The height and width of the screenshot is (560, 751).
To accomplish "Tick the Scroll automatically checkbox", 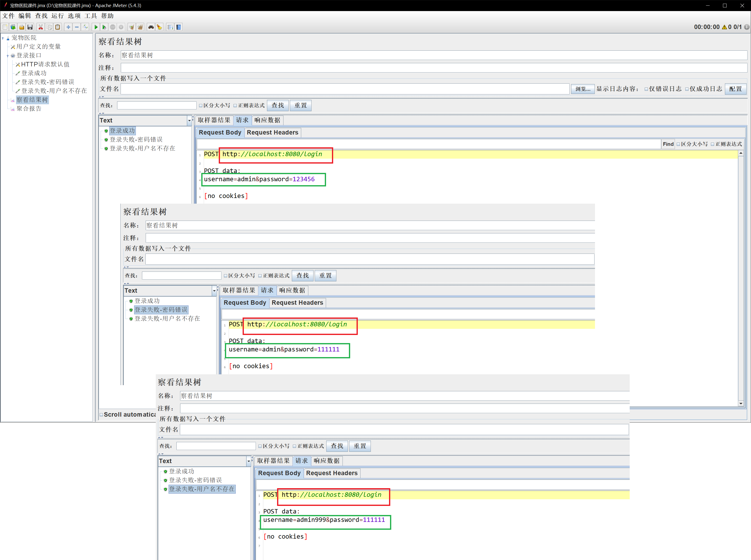I will (x=101, y=415).
